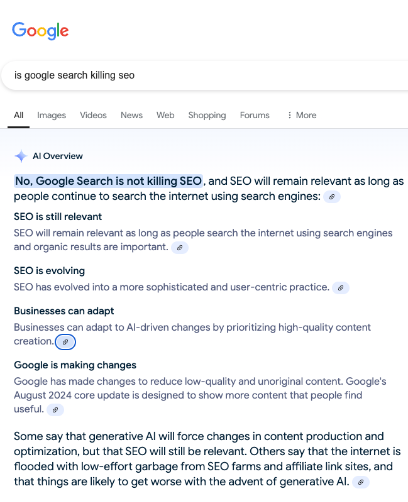Click the AI Overview sparkle icon
408x502 pixels.
pos(21,156)
